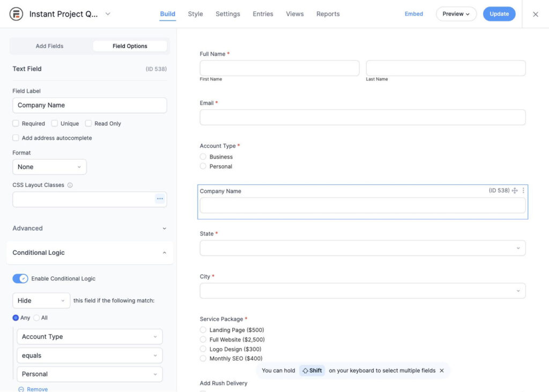Select Logo Design ($300) option
Screen dimensions: 549x392
(203, 349)
